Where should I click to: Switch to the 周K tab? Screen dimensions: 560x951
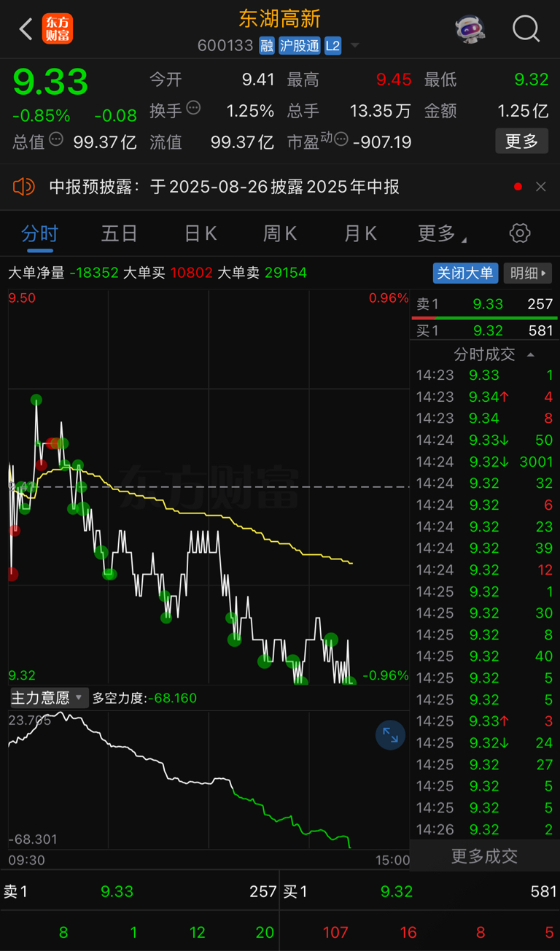(x=280, y=233)
